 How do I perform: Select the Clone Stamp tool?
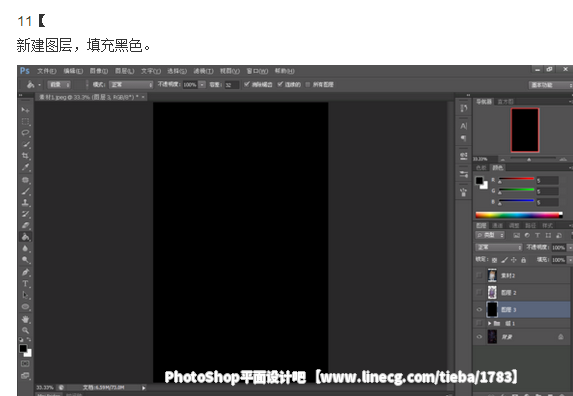coord(25,202)
